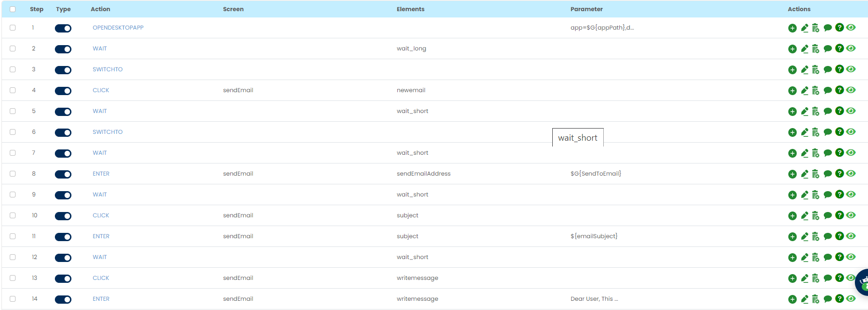Viewport: 868px width, 310px height.
Task: Tick the checkbox for step 5
Action: point(13,111)
